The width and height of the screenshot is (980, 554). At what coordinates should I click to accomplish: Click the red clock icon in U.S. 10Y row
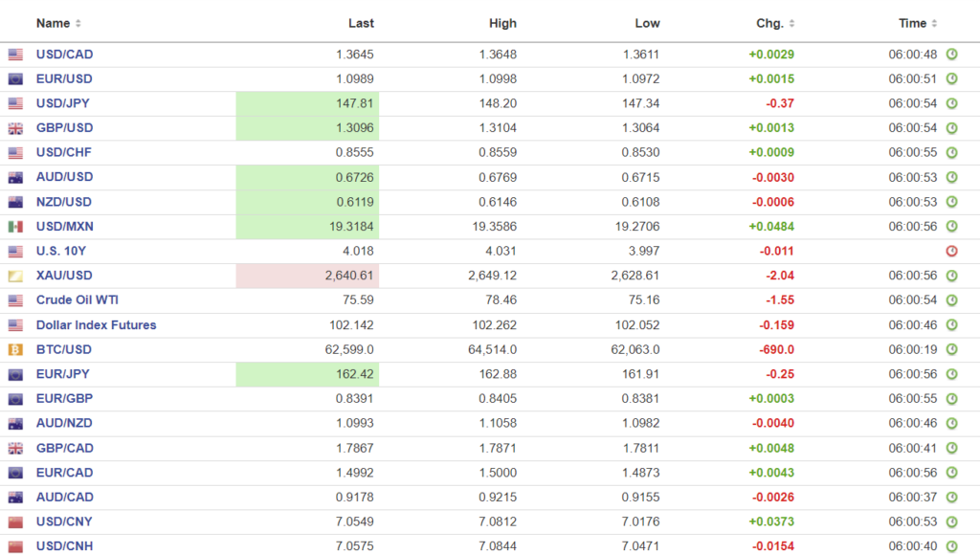click(x=951, y=252)
